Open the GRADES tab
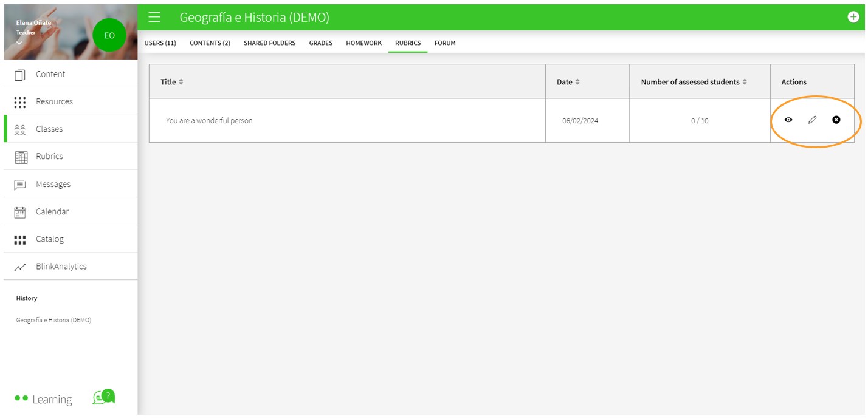The height and width of the screenshot is (419, 868). click(x=321, y=43)
